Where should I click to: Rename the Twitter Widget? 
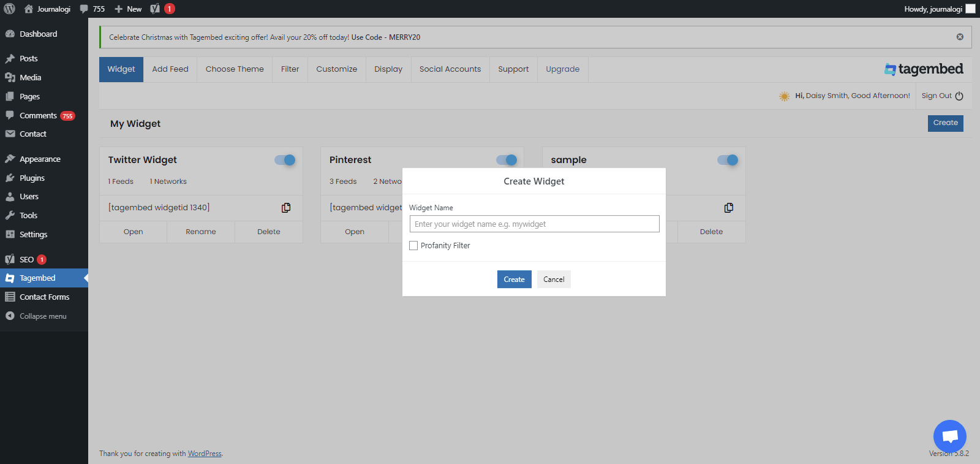tap(201, 232)
